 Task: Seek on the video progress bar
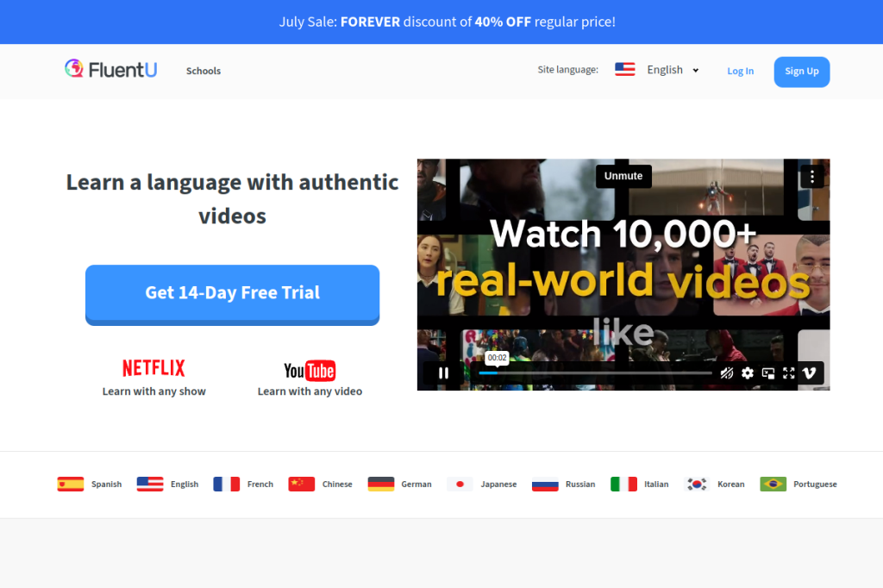595,372
